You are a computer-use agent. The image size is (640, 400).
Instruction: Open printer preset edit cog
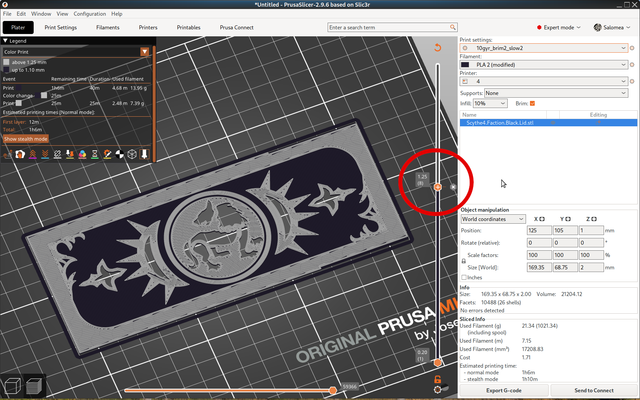632,81
